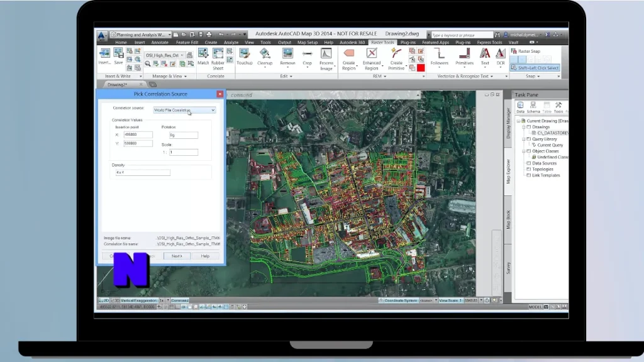644x362 pixels.
Task: Switch to the Map Setup tab
Action: click(x=307, y=42)
